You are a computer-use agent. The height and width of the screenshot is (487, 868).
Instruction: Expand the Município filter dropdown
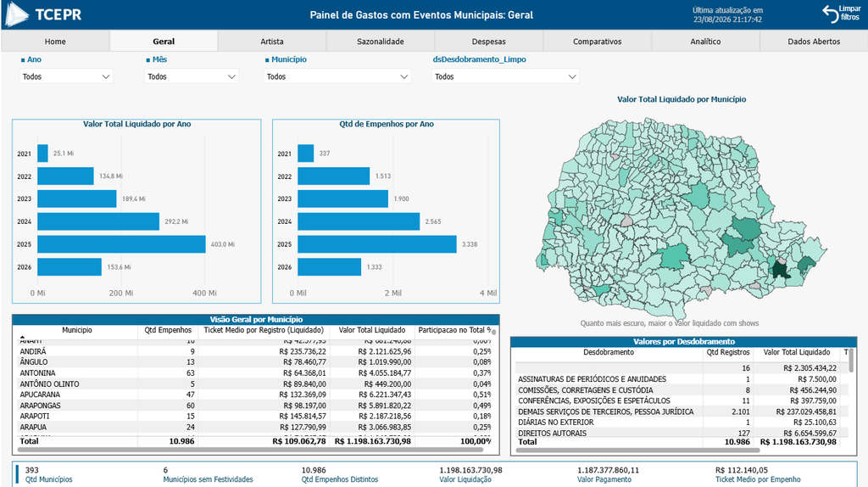pos(337,76)
